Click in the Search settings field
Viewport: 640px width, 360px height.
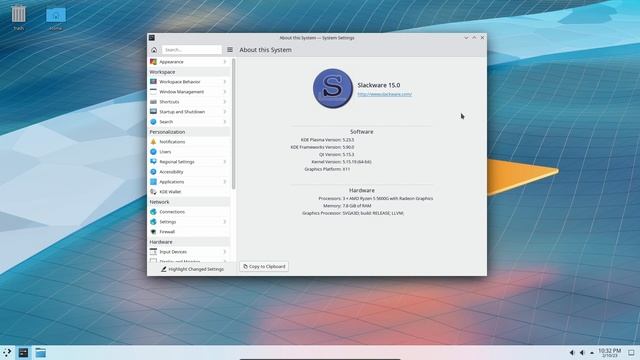[x=191, y=50]
